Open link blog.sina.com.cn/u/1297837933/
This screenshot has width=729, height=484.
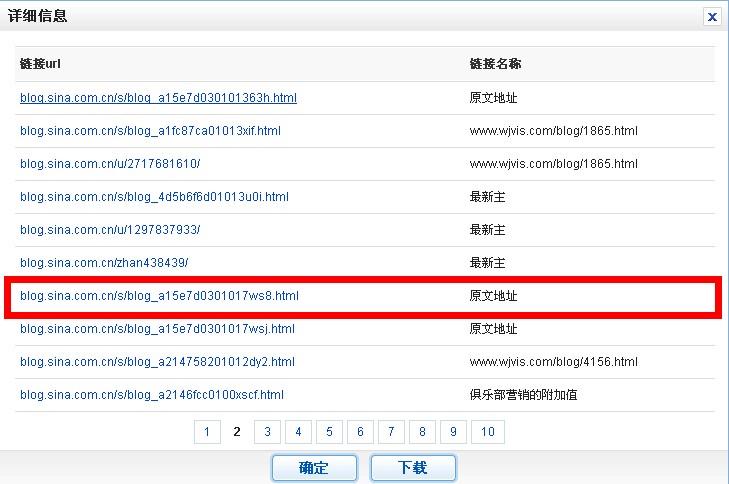(x=110, y=230)
